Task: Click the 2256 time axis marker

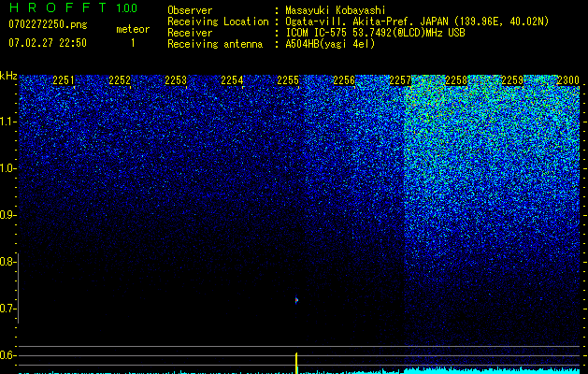Action: [344, 80]
